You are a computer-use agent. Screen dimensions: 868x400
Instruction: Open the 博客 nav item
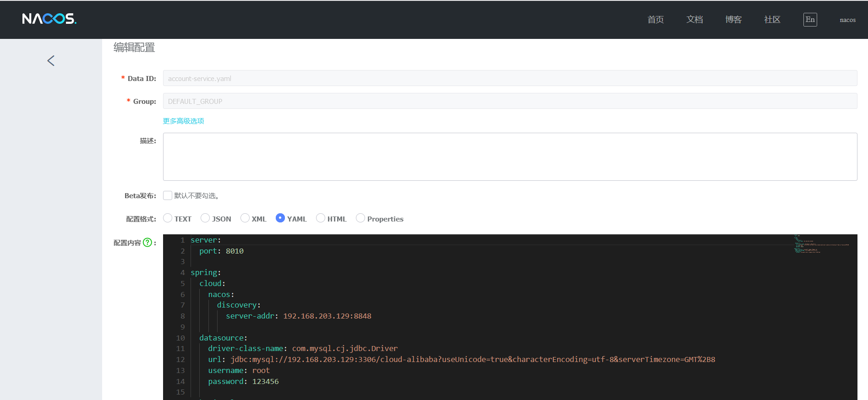pyautogui.click(x=733, y=20)
